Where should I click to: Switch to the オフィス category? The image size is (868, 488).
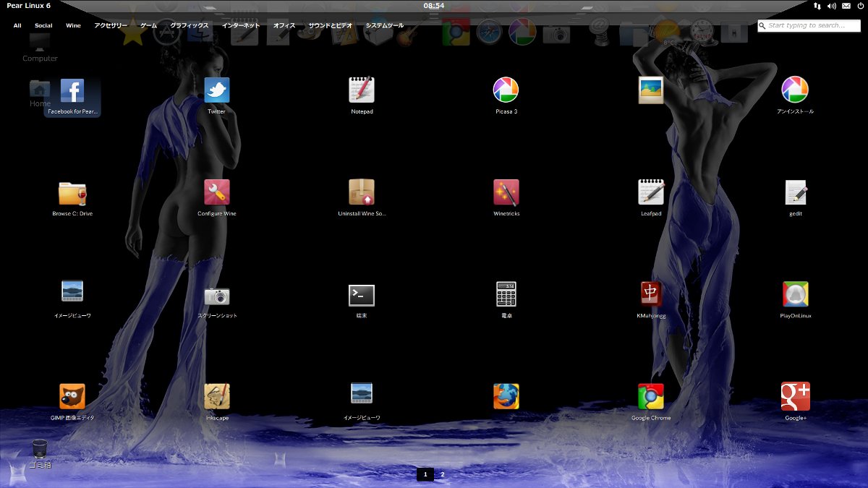point(284,25)
